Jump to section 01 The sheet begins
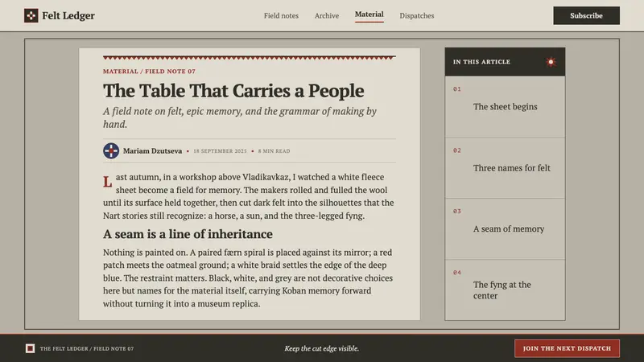This screenshot has width=644, height=362. [x=505, y=107]
